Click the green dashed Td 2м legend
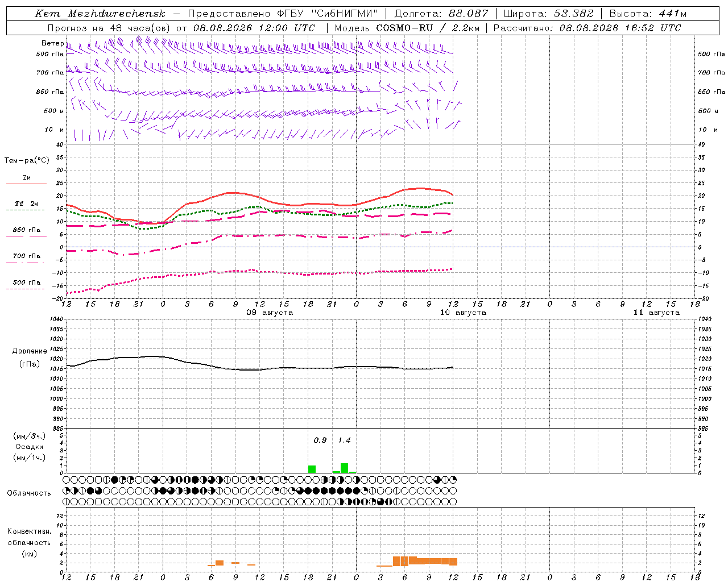728x582 pixels. pyautogui.click(x=26, y=206)
